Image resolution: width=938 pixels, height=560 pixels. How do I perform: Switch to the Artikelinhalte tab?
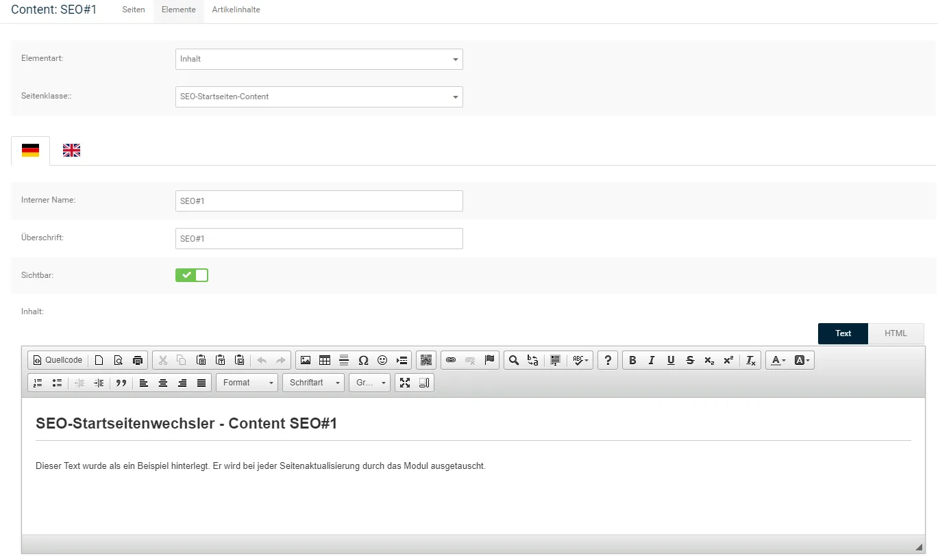tap(236, 10)
